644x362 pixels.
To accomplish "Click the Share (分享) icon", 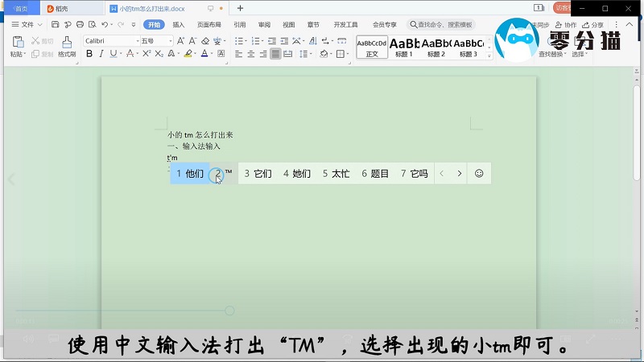I will point(592,25).
